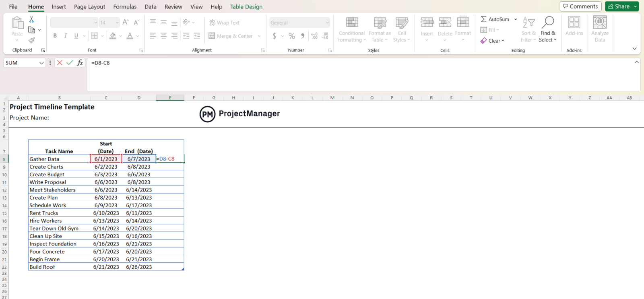Confirm the formula with checkmark icon

70,63
